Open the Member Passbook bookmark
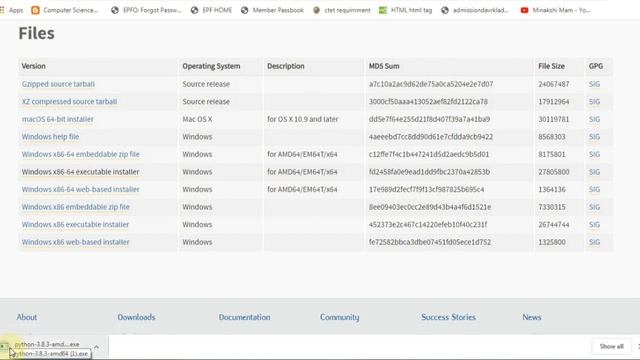The image size is (640, 360). [x=272, y=10]
